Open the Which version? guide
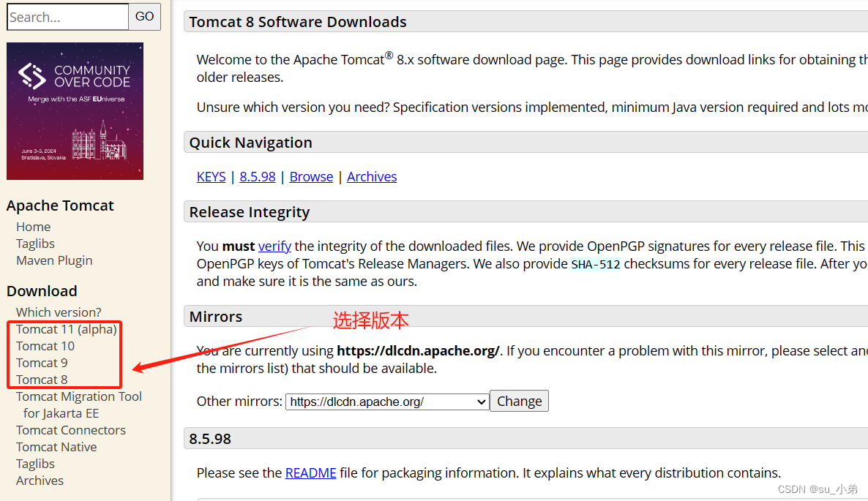The width and height of the screenshot is (868, 501). 59,312
